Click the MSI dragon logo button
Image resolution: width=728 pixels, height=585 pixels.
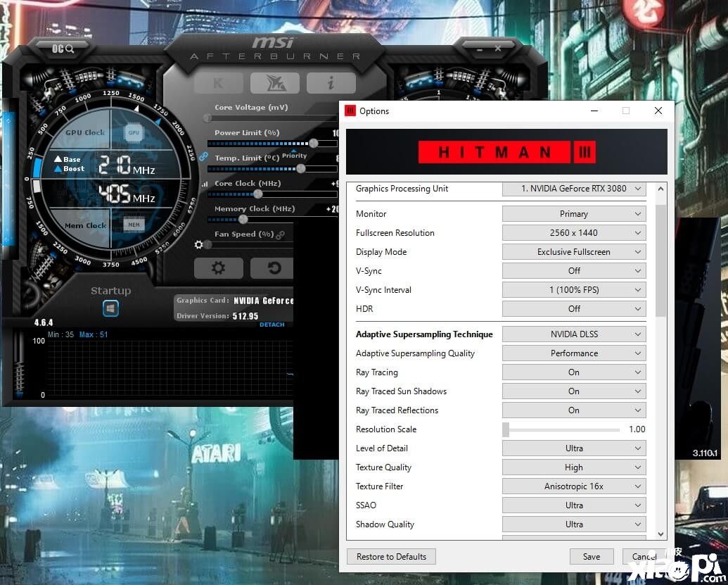point(275,83)
